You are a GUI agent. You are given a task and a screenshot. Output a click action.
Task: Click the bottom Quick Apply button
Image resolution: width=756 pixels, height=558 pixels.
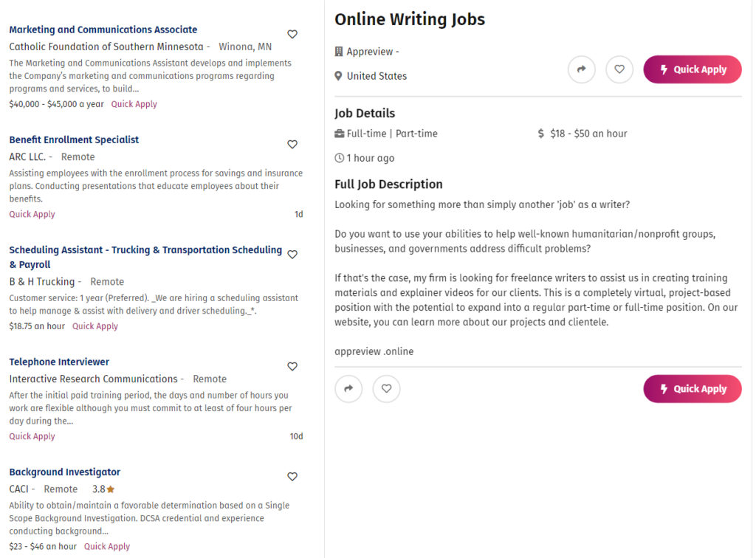pyautogui.click(x=693, y=389)
